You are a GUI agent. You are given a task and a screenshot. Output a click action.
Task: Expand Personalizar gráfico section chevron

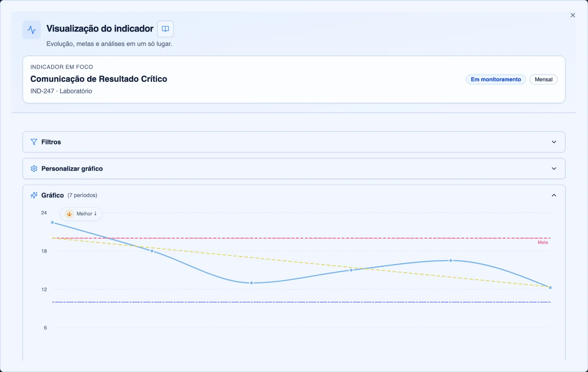[554, 169]
